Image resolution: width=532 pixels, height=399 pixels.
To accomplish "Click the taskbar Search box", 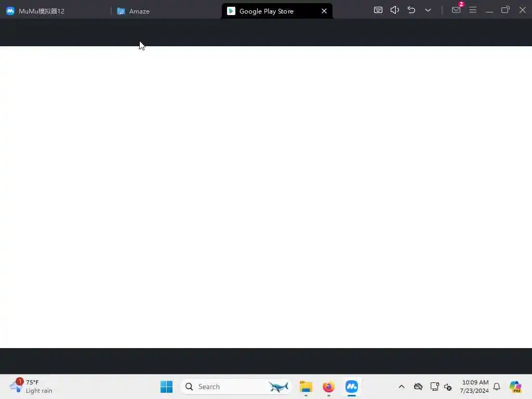I will click(236, 387).
